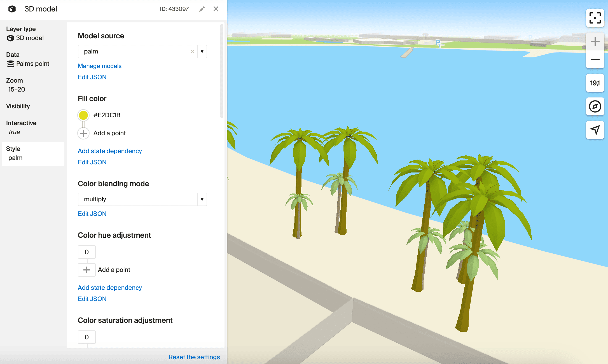Zoom in with the plus button
The height and width of the screenshot is (364, 608).
595,42
